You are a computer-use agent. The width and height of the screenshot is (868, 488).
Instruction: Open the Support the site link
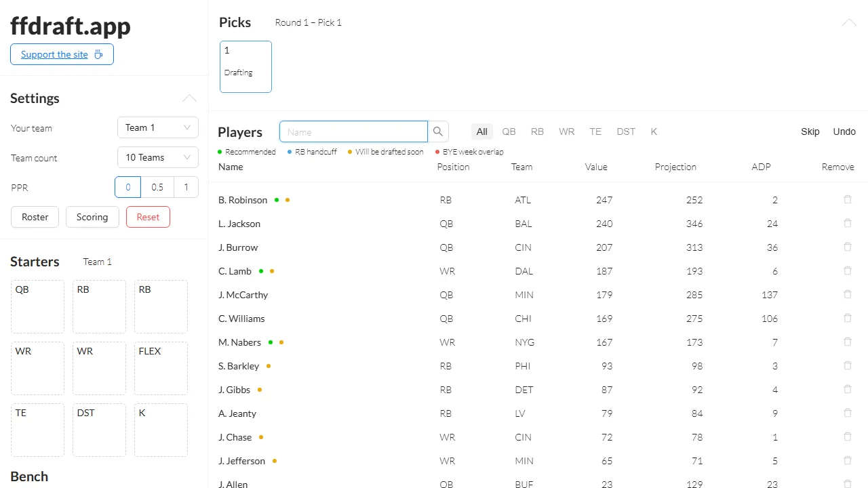(54, 54)
